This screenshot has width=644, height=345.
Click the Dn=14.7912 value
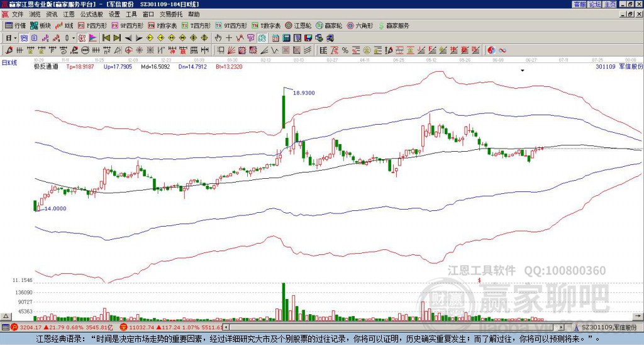[192, 66]
